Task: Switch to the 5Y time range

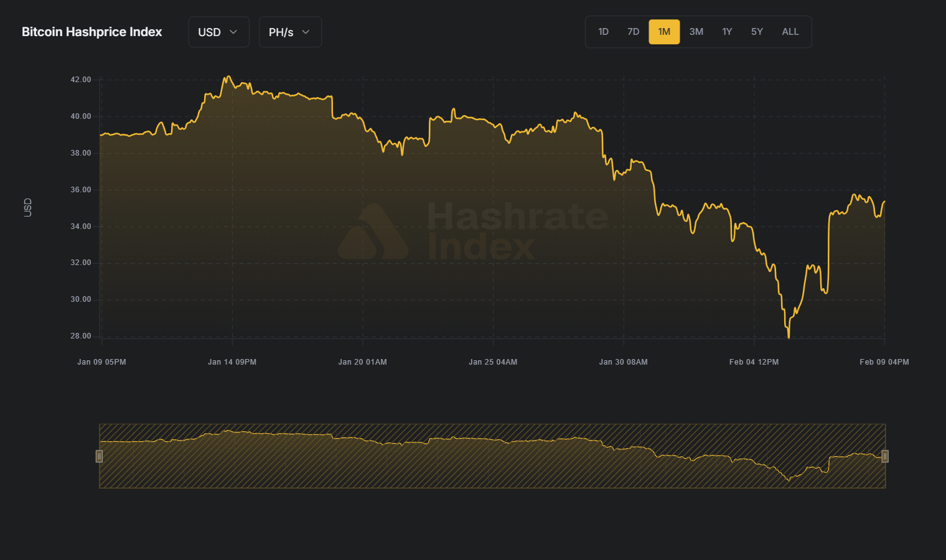Action: pyautogui.click(x=757, y=32)
